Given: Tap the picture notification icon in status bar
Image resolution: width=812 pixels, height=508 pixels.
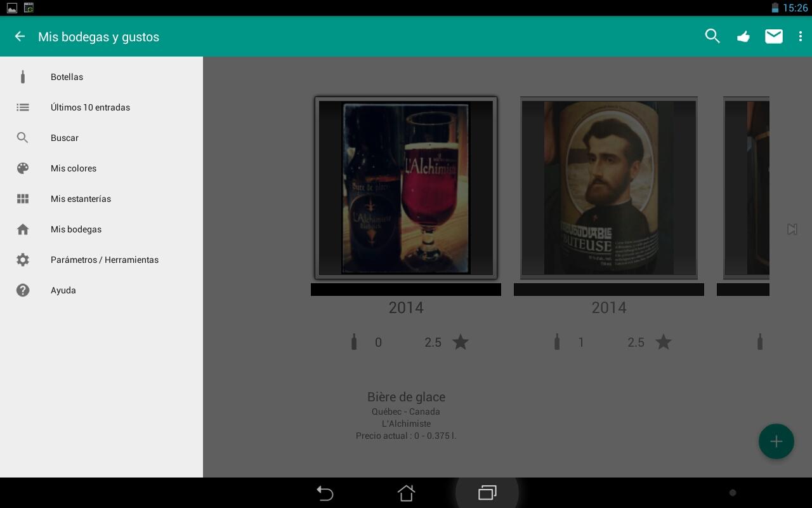Looking at the screenshot, I should (x=12, y=8).
